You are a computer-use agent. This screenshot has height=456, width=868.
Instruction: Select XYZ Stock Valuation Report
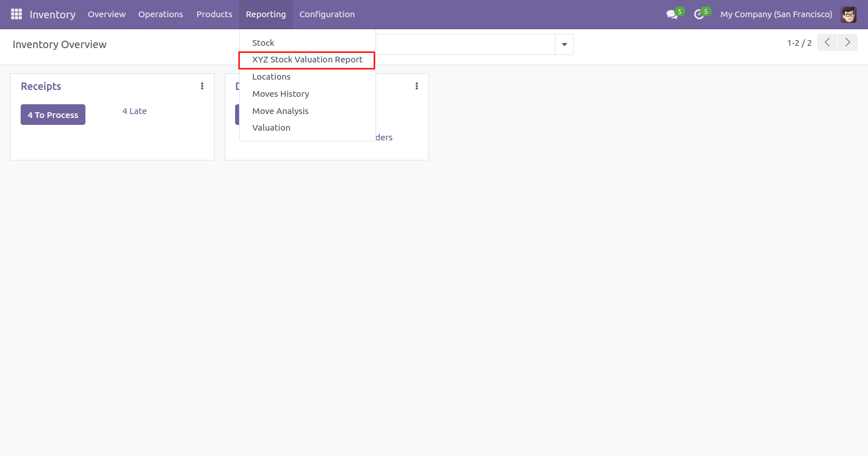coord(307,60)
